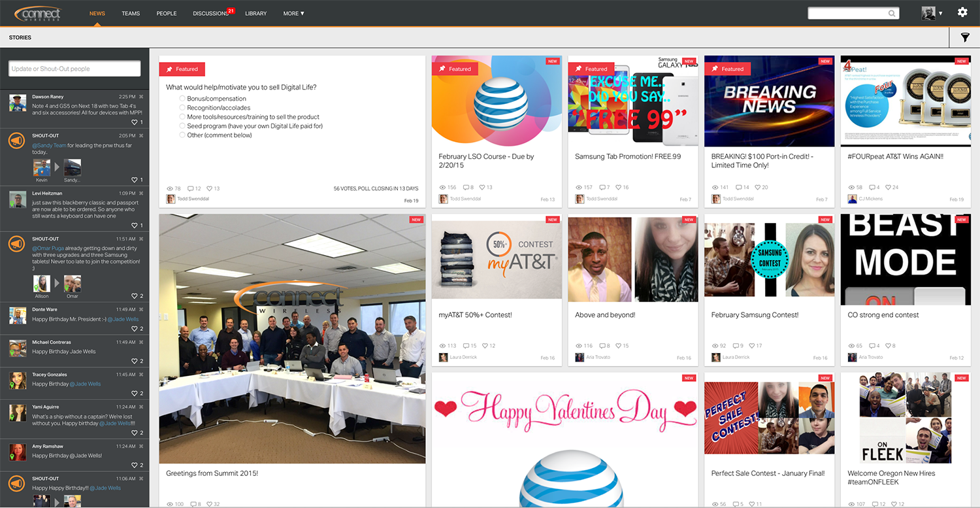This screenshot has height=508, width=980.
Task: Click the small icon beside Dawson Raney's 2:25 PM timestamp
Action: pos(141,97)
